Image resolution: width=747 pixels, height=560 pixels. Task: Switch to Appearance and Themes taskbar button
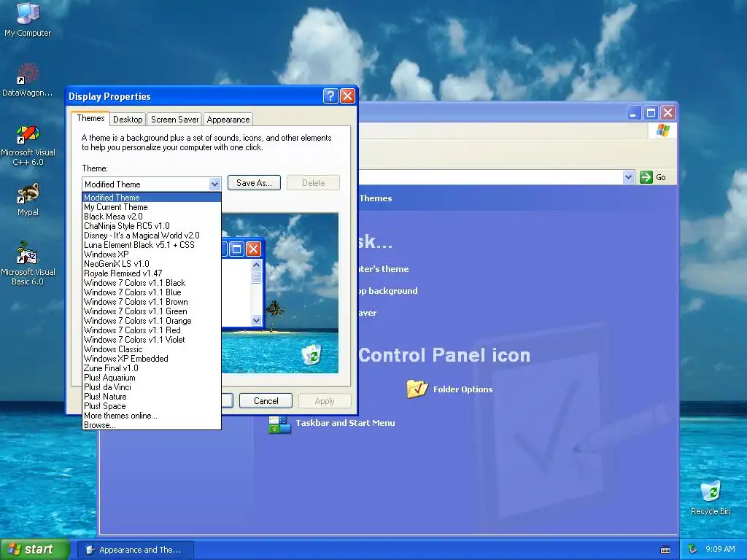(135, 550)
